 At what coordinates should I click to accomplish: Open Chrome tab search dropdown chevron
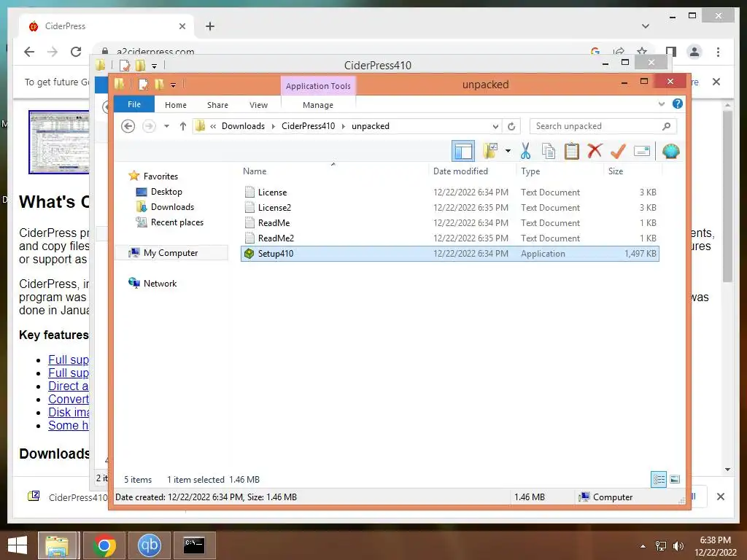click(x=646, y=26)
